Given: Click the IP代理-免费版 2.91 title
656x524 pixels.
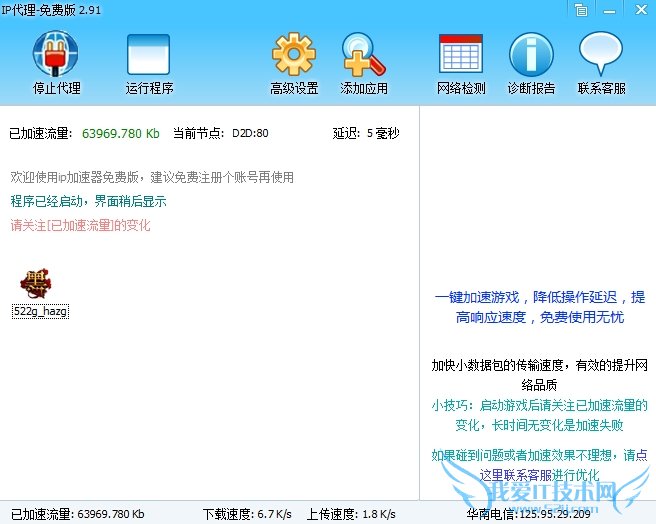Looking at the screenshot, I should click(51, 10).
